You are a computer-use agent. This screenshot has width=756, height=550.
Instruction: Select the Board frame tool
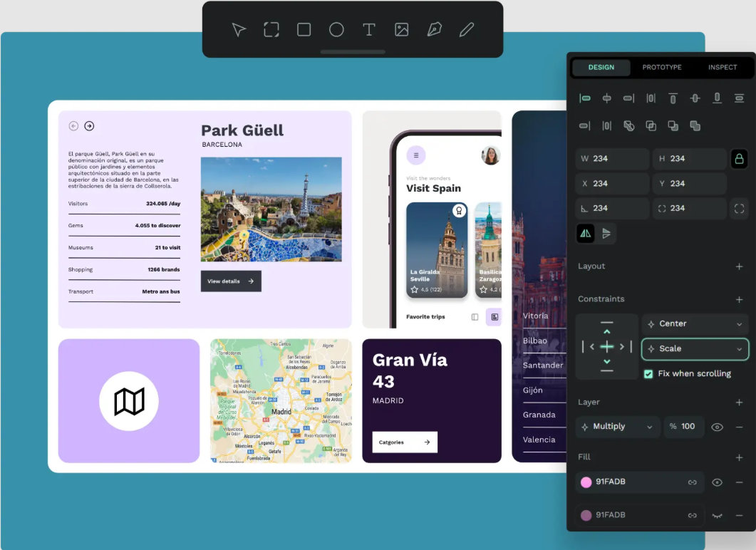point(271,30)
